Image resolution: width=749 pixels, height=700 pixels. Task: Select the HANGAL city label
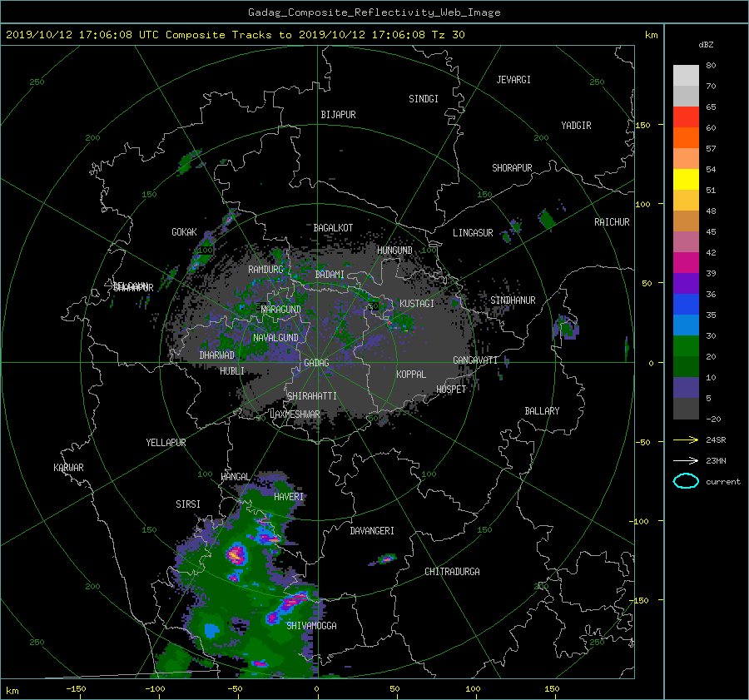(236, 477)
